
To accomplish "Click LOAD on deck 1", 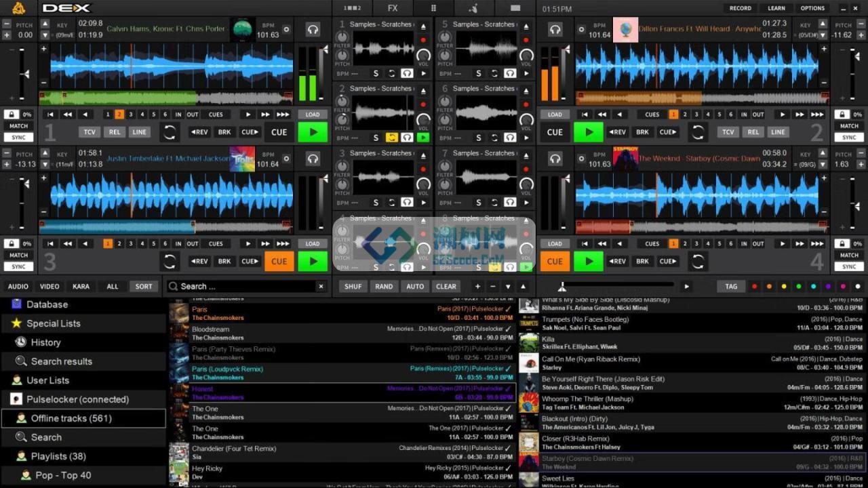I will [313, 115].
